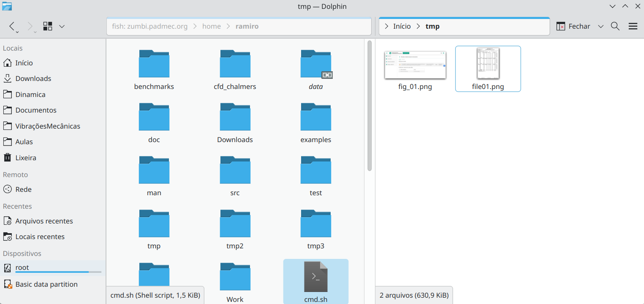The width and height of the screenshot is (644, 304).
Task: Select the cmd.sh shell script file
Action: (316, 282)
